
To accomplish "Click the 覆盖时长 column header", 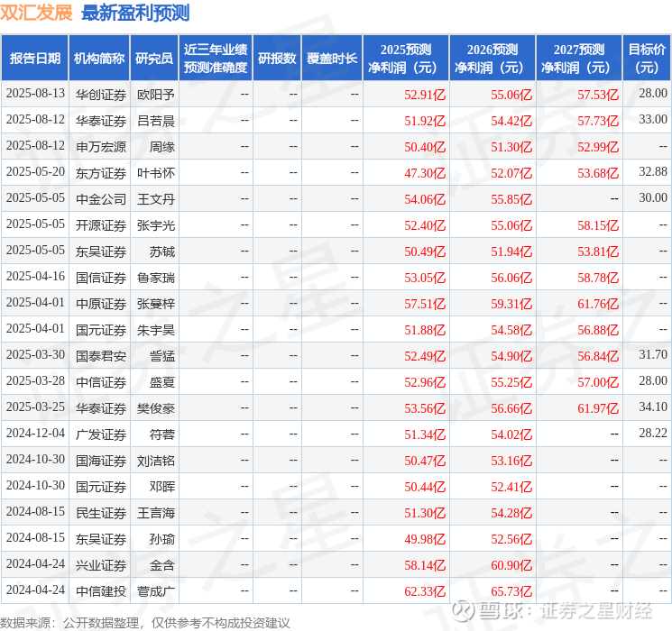I will 332,59.
